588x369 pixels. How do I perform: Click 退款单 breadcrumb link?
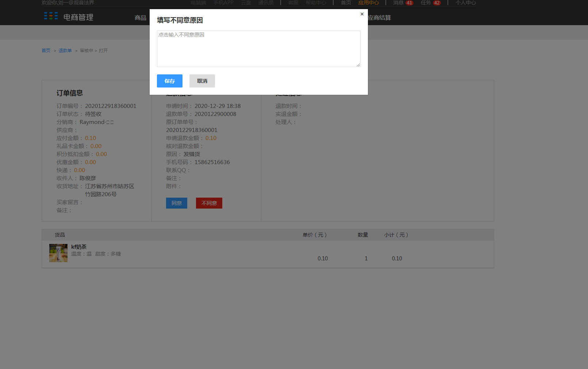(x=65, y=51)
